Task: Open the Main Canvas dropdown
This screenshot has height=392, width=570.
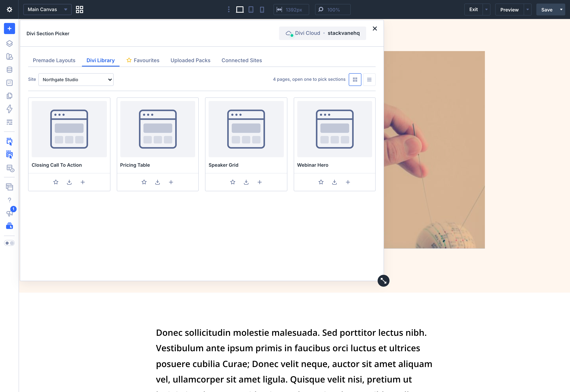Action: point(47,10)
